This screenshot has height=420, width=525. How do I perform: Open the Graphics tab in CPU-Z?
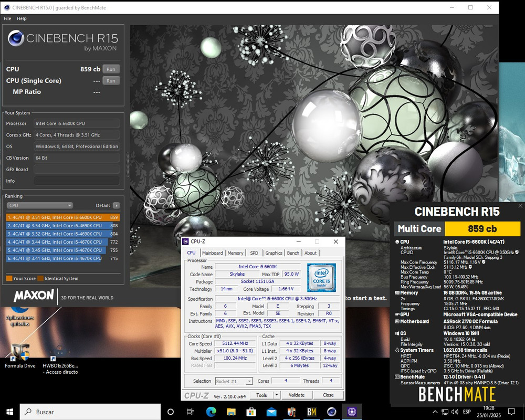coord(274,253)
